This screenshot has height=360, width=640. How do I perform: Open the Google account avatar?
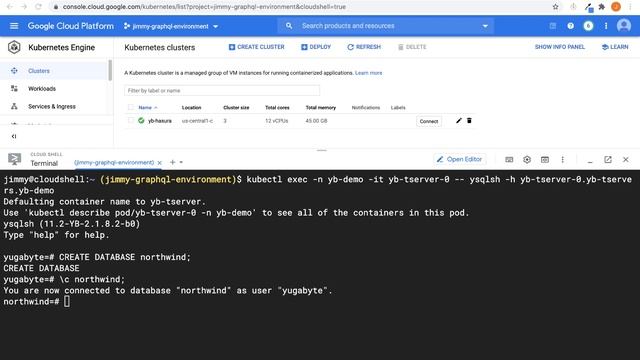point(624,26)
